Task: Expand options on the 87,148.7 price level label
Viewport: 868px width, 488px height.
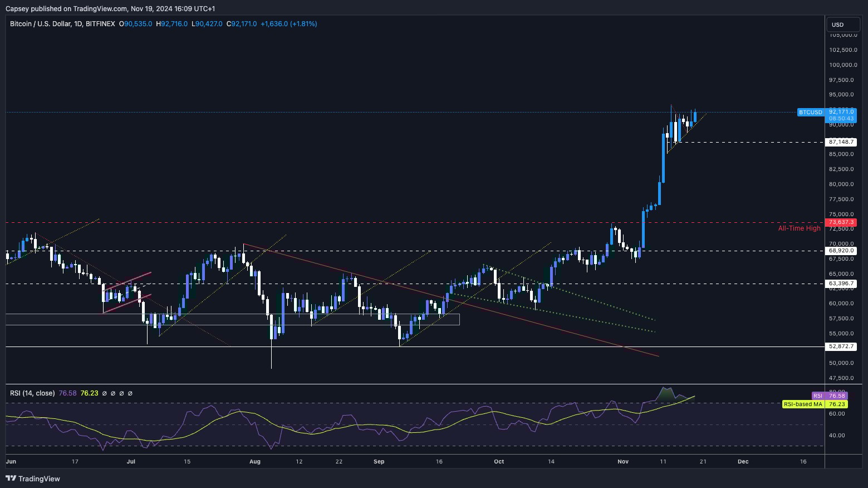Action: pyautogui.click(x=841, y=142)
